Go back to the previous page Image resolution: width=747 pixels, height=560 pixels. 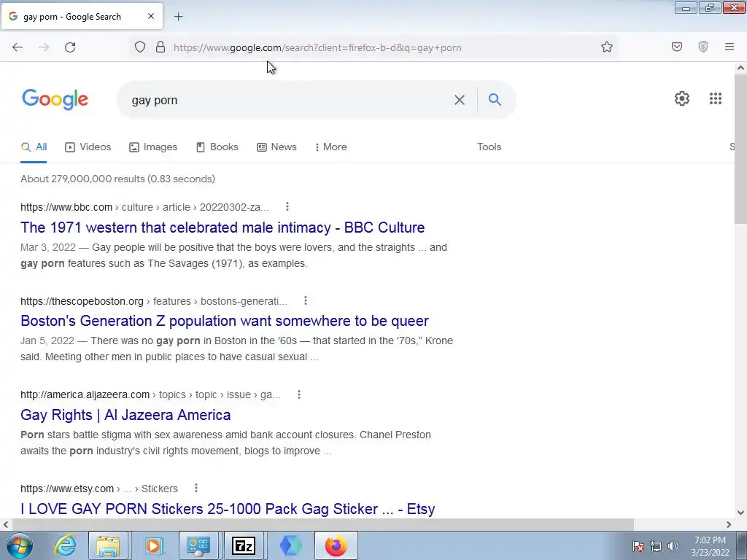tap(18, 47)
